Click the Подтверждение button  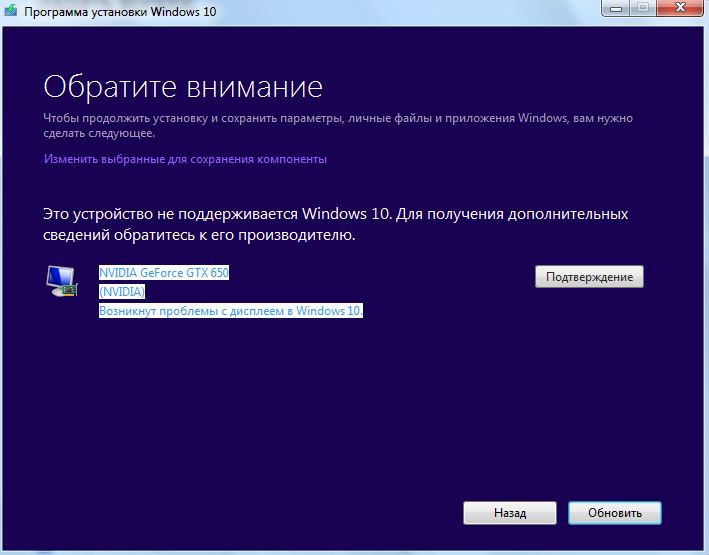point(589,276)
